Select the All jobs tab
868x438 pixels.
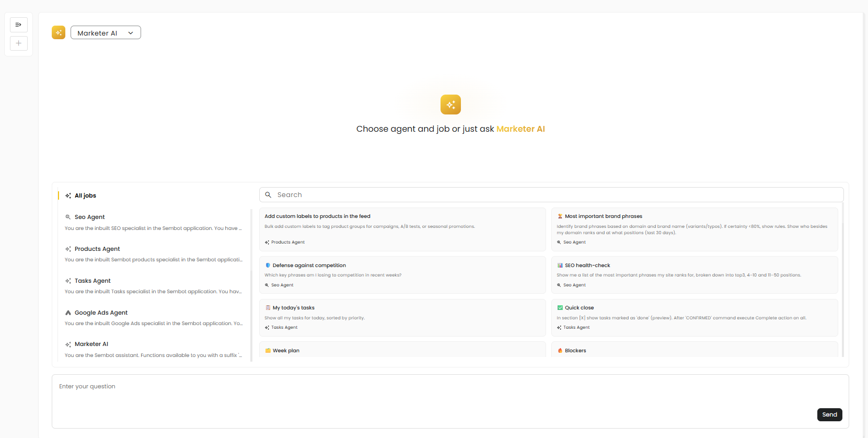[85, 195]
